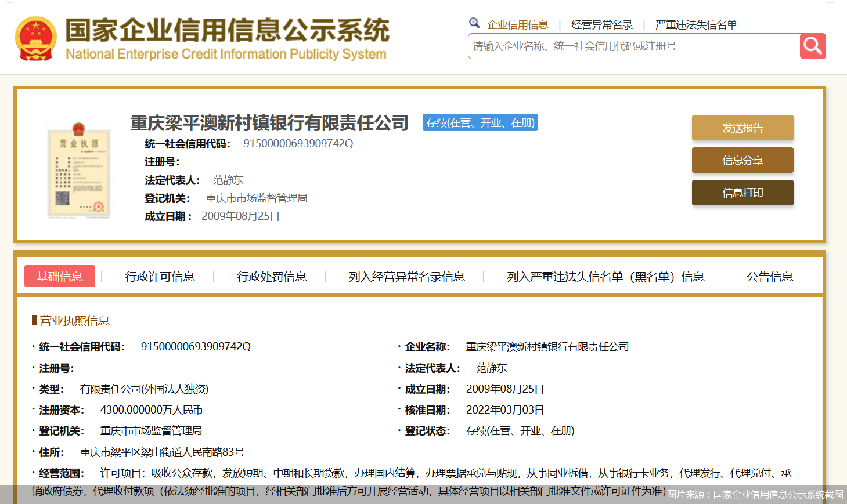This screenshot has width=847, height=504.
Task: Select the 基础信息 tab
Action: 60,277
